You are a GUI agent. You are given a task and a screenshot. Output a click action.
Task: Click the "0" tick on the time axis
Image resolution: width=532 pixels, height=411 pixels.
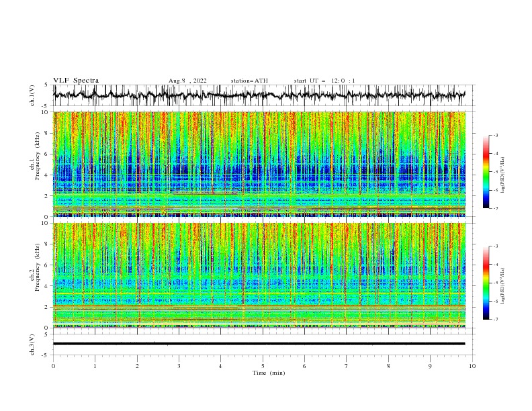[53, 366]
